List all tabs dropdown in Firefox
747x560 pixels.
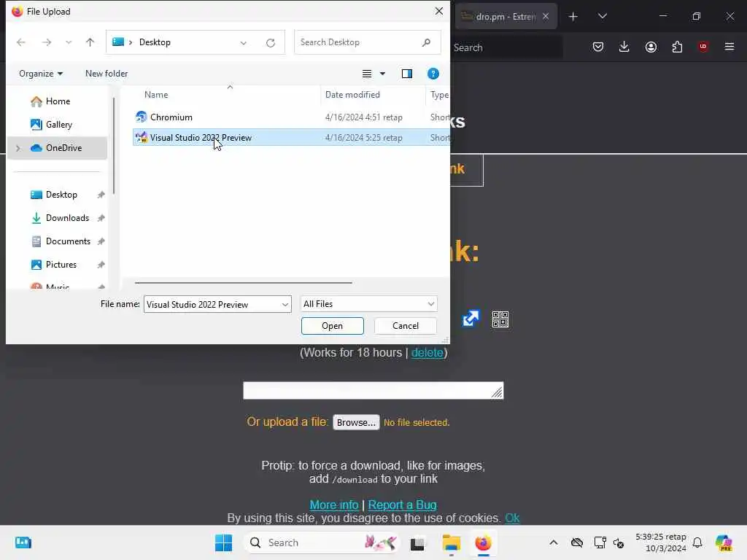pyautogui.click(x=603, y=16)
